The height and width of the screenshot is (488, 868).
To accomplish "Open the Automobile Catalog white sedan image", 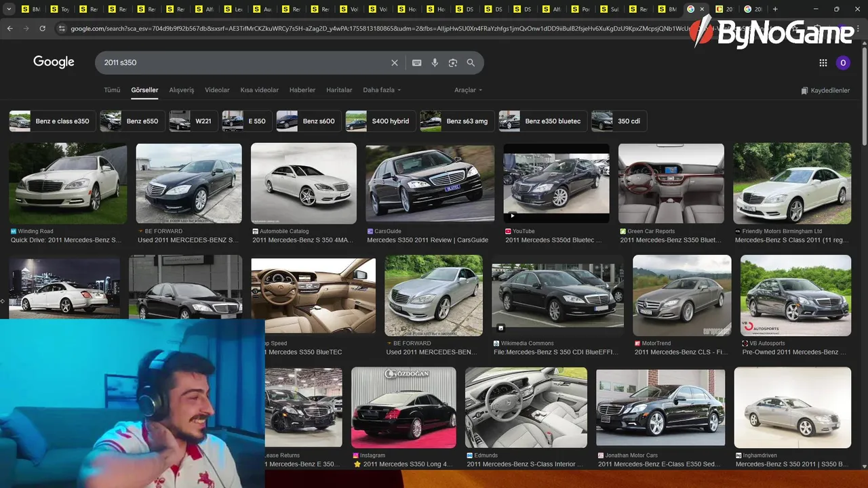I will coord(303,183).
